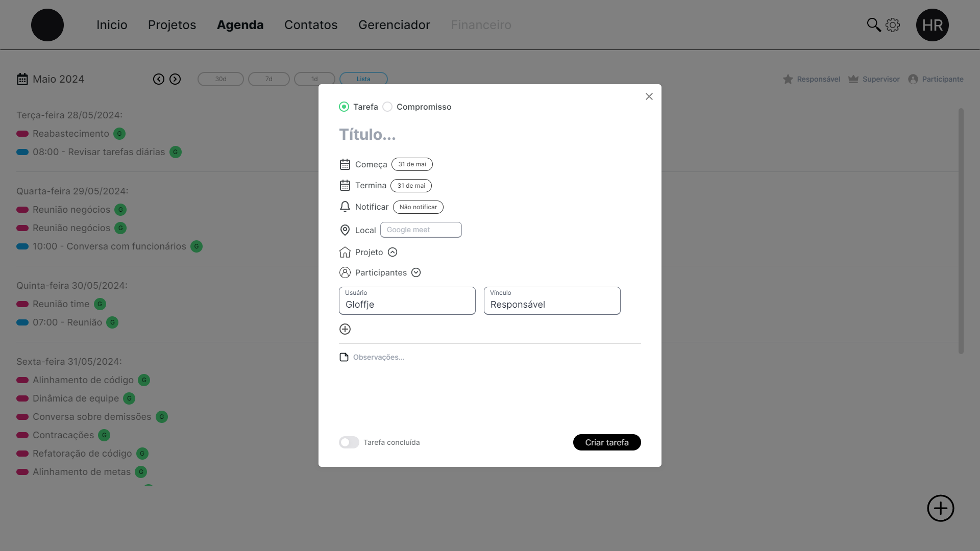Open the Financeiro menu
Screen dimensions: 980x551
click(481, 25)
